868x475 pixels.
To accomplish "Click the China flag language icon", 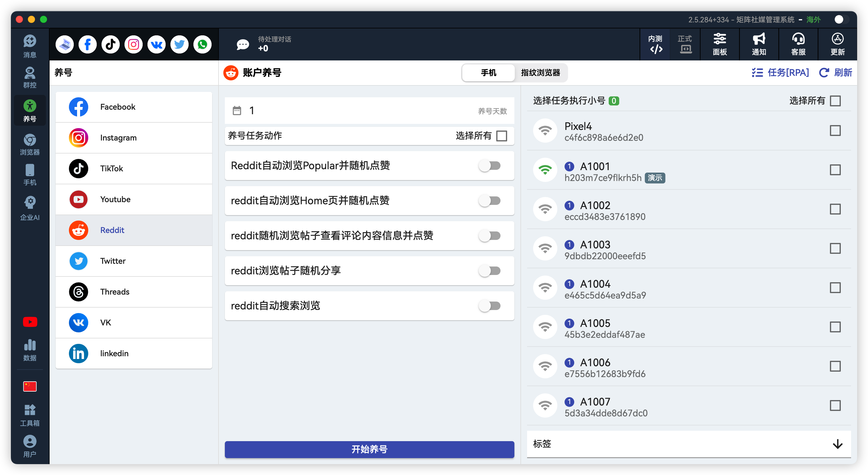I will click(30, 386).
